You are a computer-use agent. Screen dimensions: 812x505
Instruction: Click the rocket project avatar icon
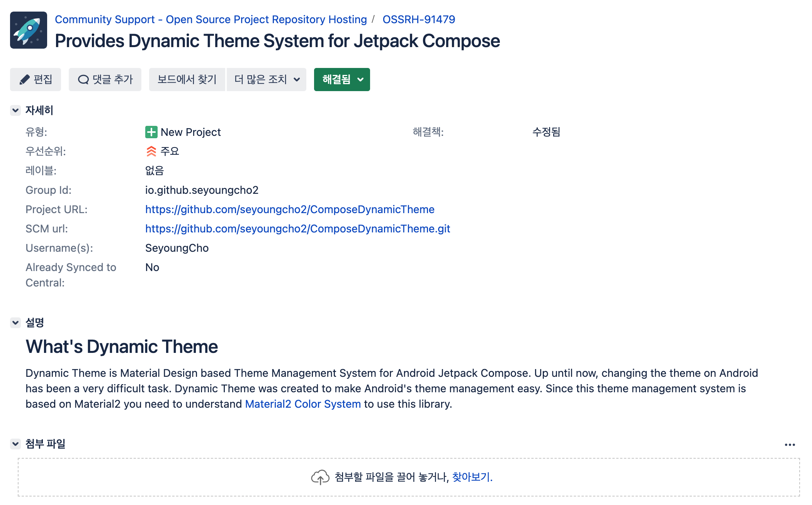[x=29, y=30]
